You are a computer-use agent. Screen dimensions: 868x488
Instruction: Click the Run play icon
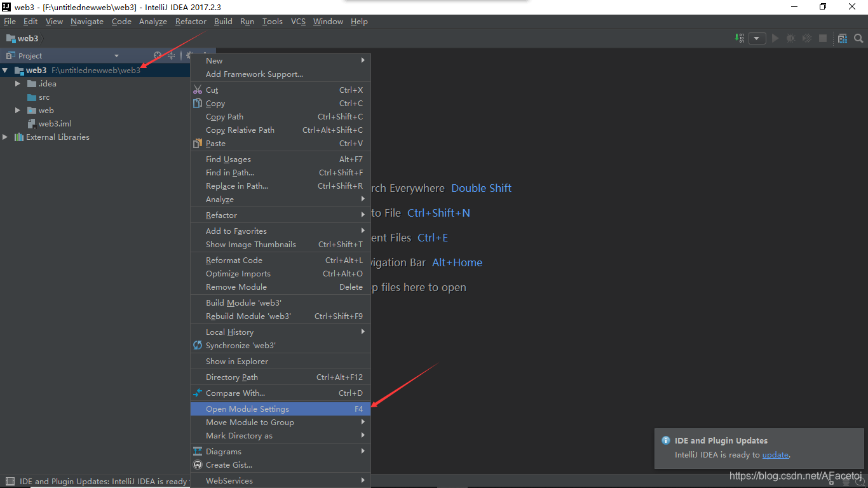tap(775, 38)
